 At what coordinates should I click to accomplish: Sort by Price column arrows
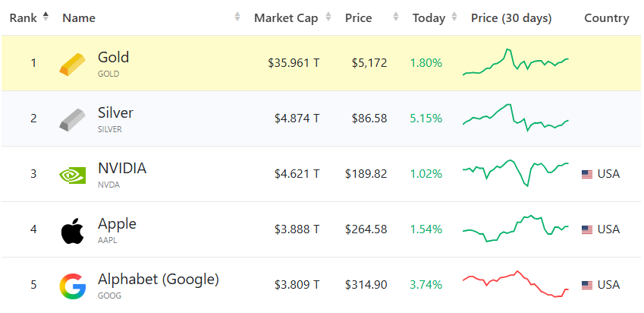click(x=395, y=17)
